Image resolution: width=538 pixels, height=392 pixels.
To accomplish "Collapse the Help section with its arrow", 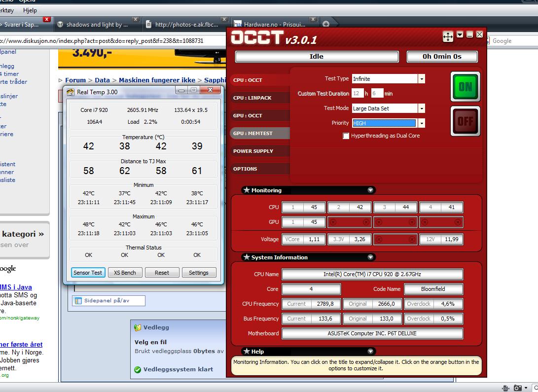I will coord(370,351).
